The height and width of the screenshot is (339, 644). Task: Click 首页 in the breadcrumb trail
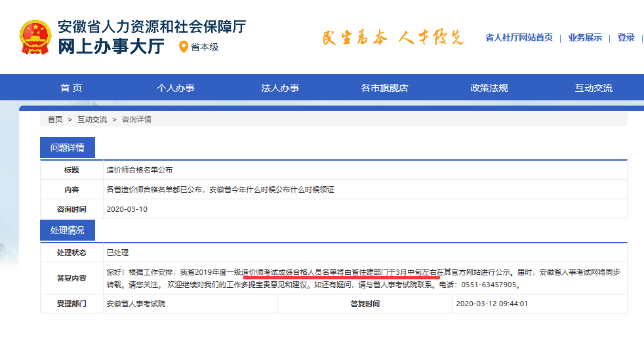pyautogui.click(x=55, y=119)
